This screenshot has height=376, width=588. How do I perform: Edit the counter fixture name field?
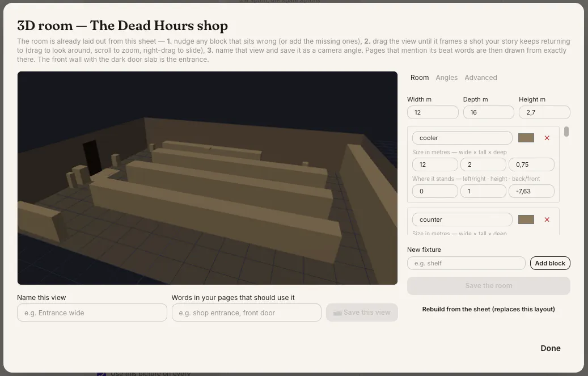[x=462, y=219]
